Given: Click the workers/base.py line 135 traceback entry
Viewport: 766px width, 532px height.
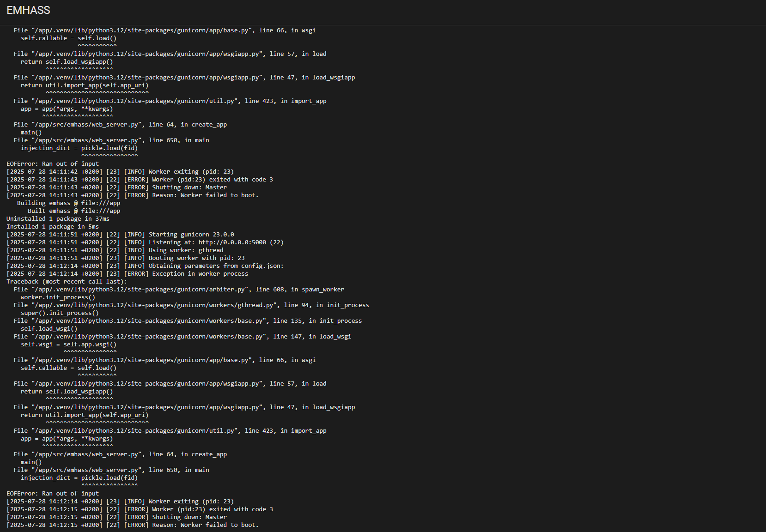Looking at the screenshot, I should tap(188, 321).
